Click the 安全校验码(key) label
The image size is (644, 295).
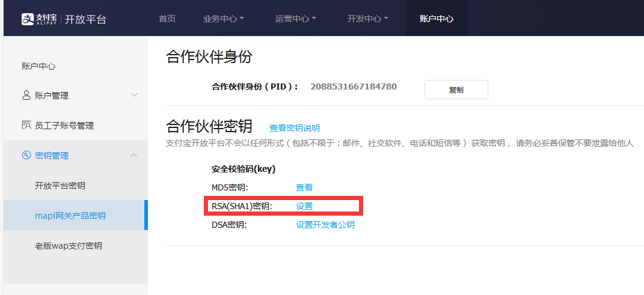(244, 169)
